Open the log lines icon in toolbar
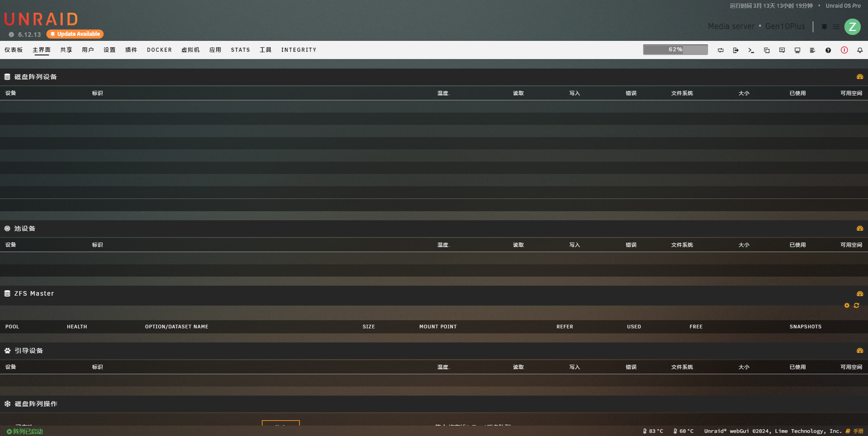 point(813,50)
